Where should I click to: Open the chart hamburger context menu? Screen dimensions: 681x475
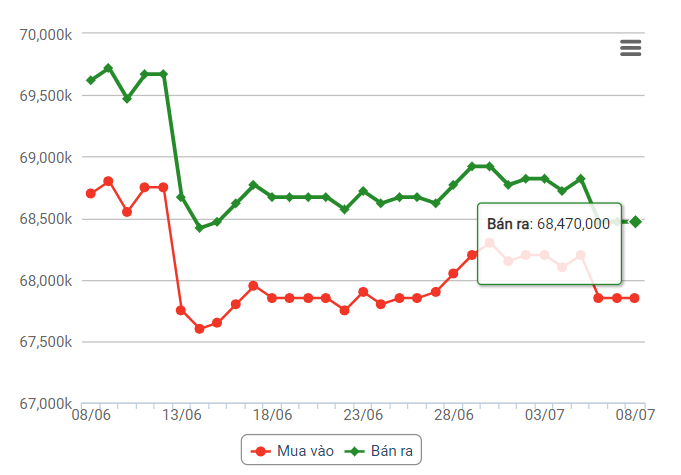tap(630, 48)
